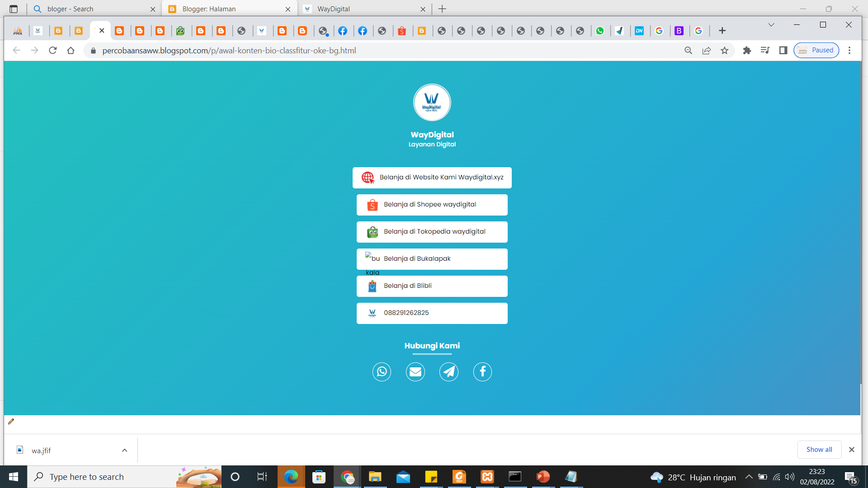The image size is (868, 488).
Task: Expand the tab search chevron
Action: point(771,25)
